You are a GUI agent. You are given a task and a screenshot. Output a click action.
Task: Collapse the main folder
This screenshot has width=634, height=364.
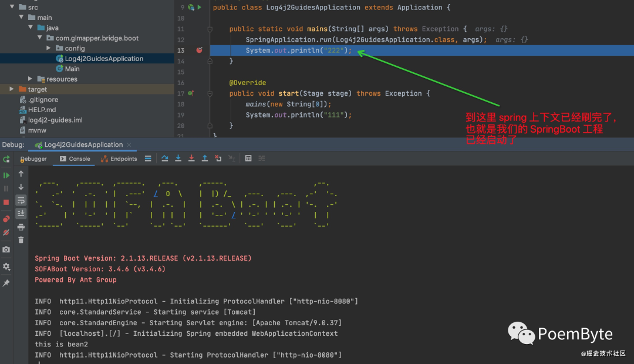tap(21, 18)
